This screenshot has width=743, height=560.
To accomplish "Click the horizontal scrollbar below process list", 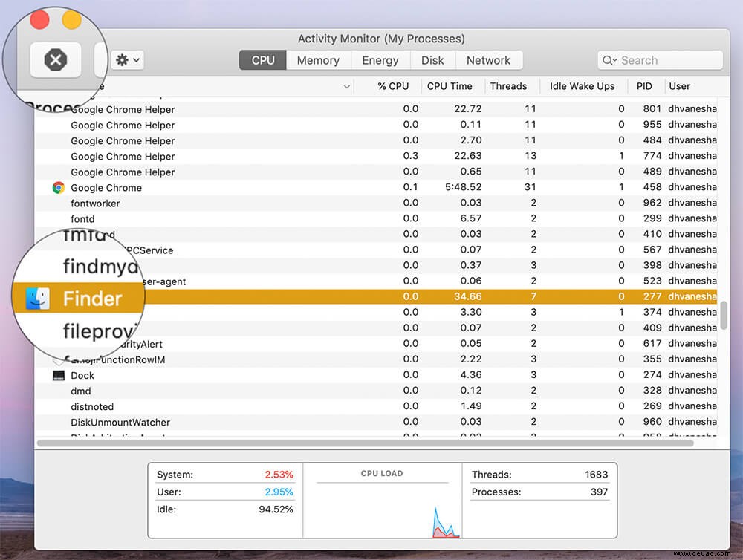I will click(365, 443).
